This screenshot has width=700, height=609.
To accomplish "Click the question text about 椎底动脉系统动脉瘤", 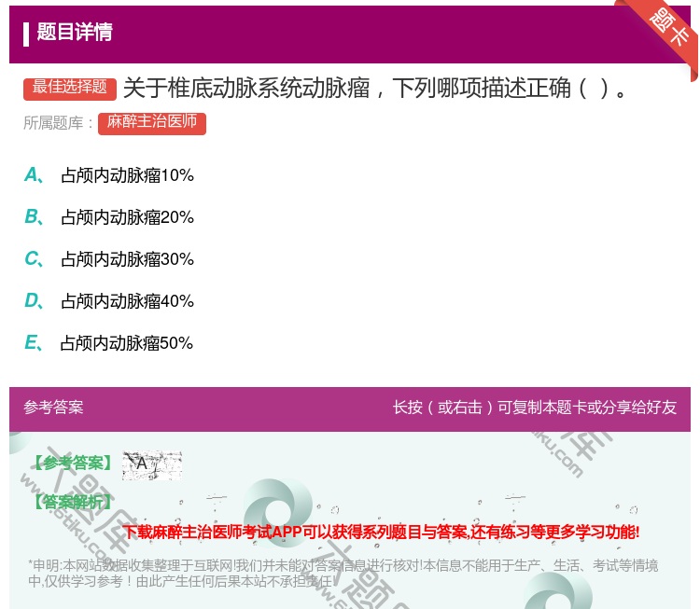I will click(375, 88).
